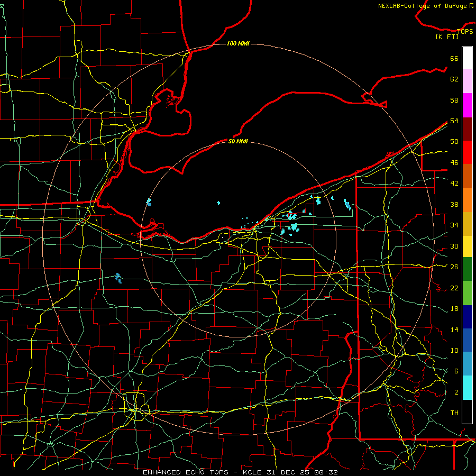Select the maroon swatch in the color scale
Viewport: 476px width, 476px height.
[467, 129]
